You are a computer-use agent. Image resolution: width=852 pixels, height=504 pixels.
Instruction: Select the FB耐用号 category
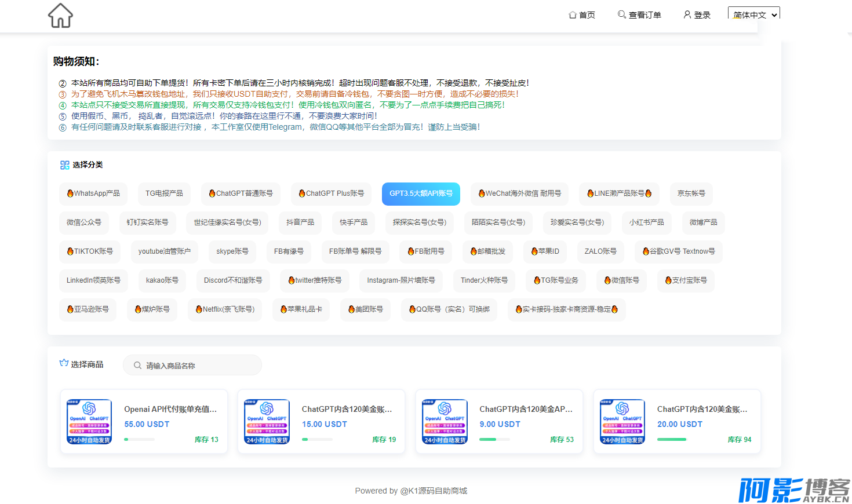426,251
